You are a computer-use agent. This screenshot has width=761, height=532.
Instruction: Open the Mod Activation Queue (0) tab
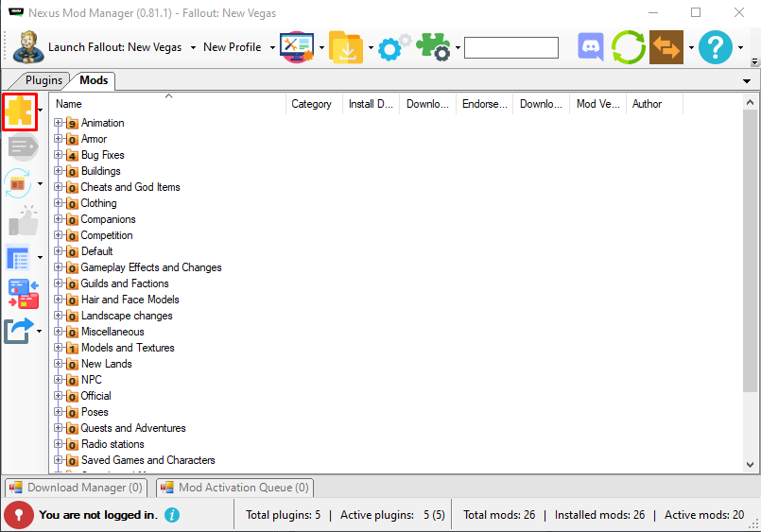pyautogui.click(x=234, y=488)
